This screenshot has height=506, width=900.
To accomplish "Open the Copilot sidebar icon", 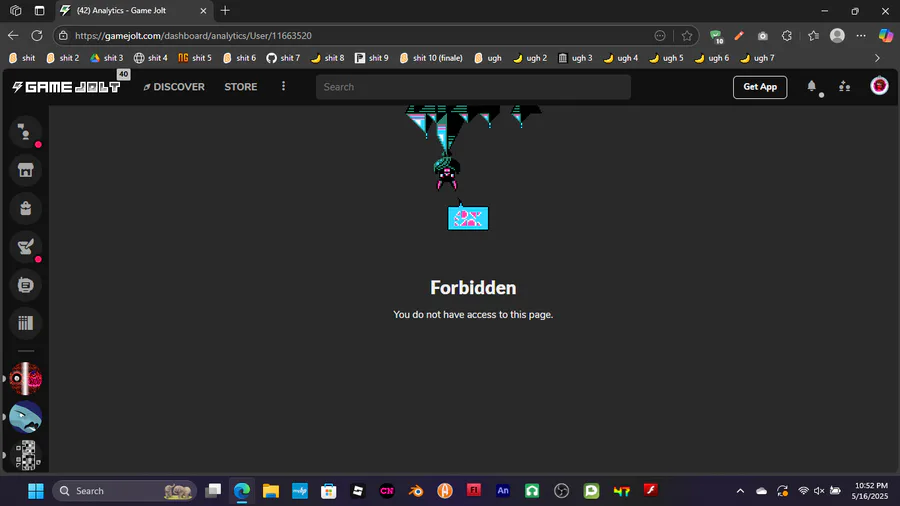I will pos(885,36).
